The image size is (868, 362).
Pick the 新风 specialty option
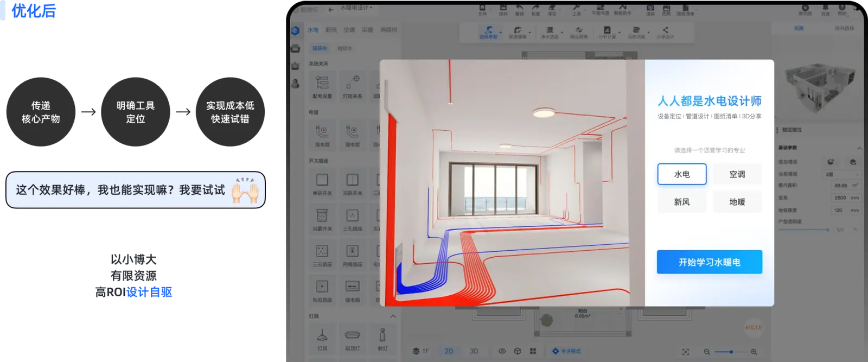pyautogui.click(x=681, y=202)
